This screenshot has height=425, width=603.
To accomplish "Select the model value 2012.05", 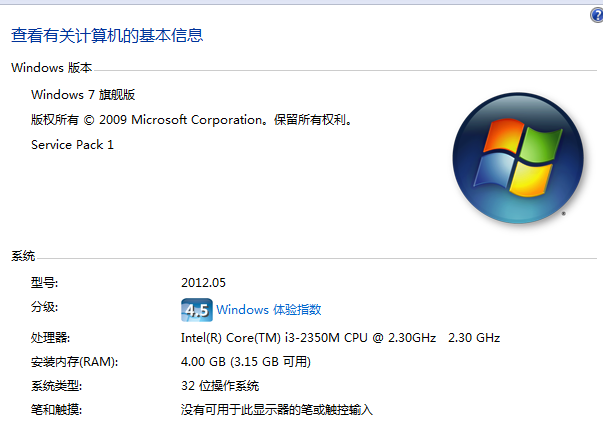I will click(203, 283).
